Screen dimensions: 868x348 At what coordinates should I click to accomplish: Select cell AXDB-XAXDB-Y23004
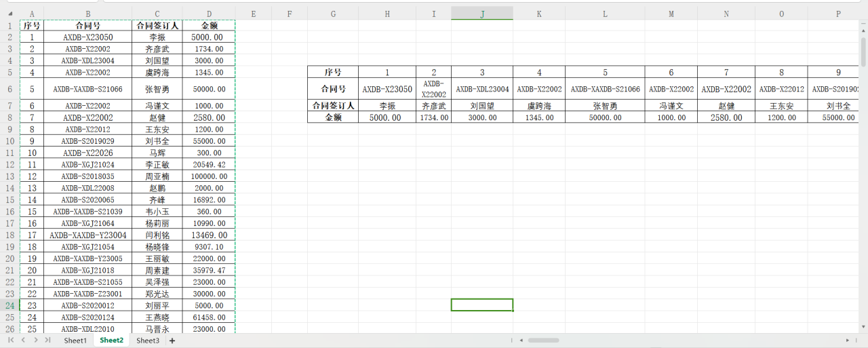click(88, 235)
